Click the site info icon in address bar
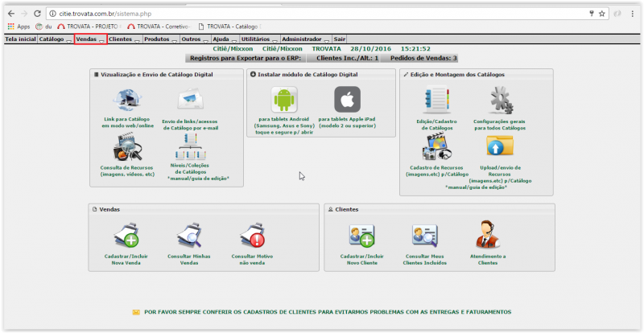 [52, 14]
